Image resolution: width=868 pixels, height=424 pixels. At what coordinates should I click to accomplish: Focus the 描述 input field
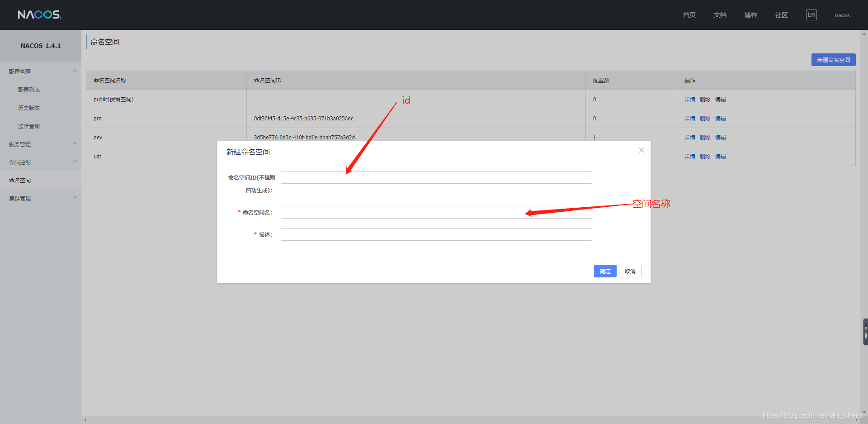[x=436, y=234]
